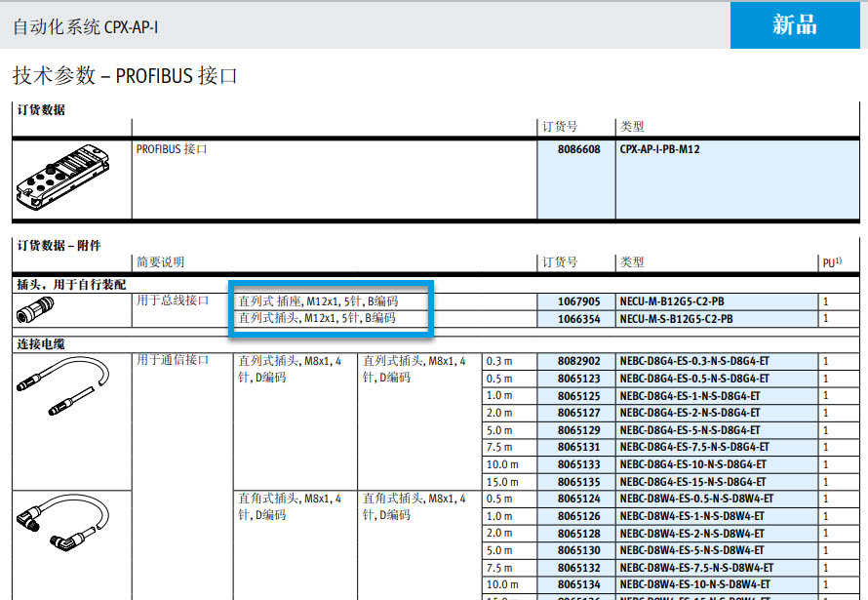Image resolution: width=868 pixels, height=600 pixels.
Task: Select type NEBC-D8G4-ES-5-N-S-D8G4-ET
Action: (690, 430)
